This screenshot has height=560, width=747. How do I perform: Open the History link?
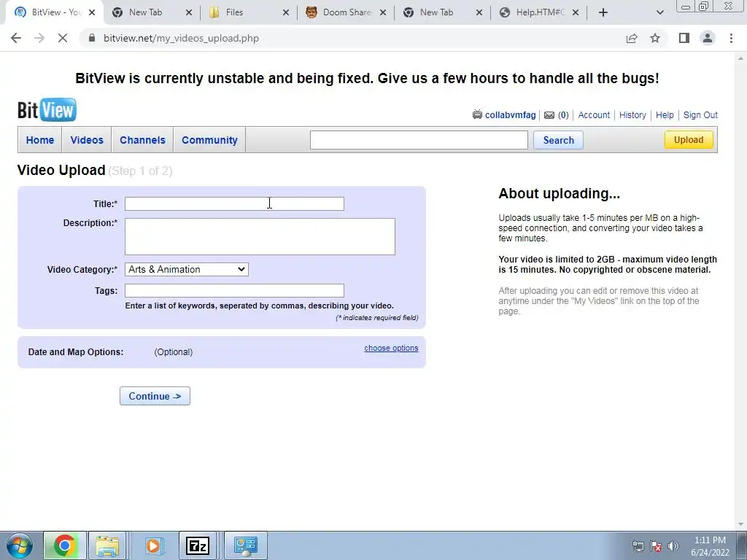pyautogui.click(x=632, y=114)
